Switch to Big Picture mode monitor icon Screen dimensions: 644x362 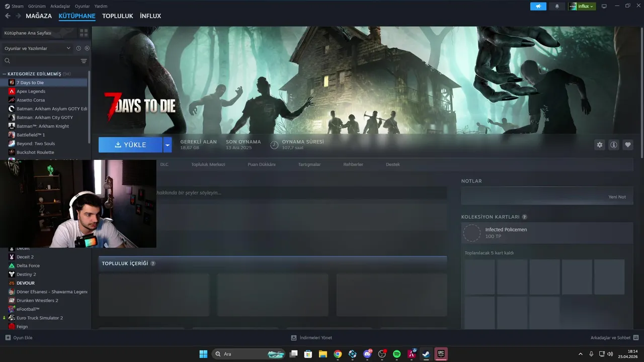pyautogui.click(x=604, y=7)
